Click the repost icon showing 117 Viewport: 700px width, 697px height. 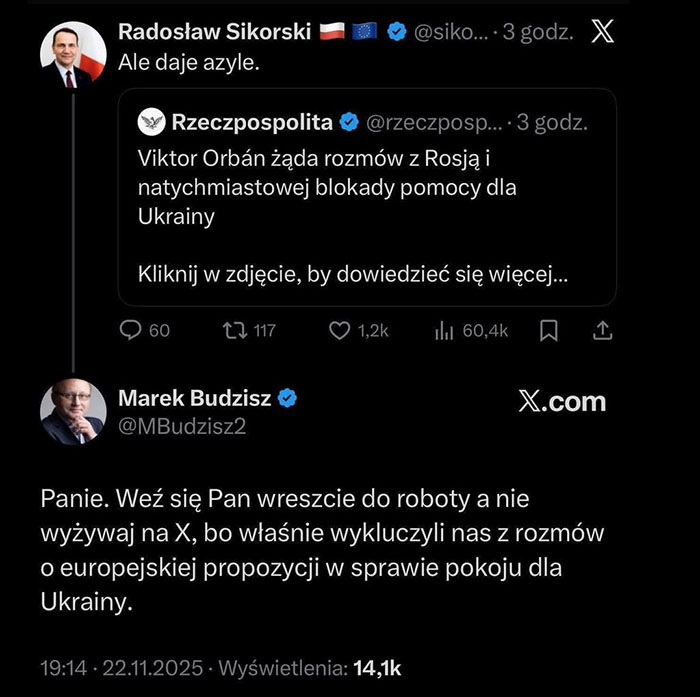point(234,331)
